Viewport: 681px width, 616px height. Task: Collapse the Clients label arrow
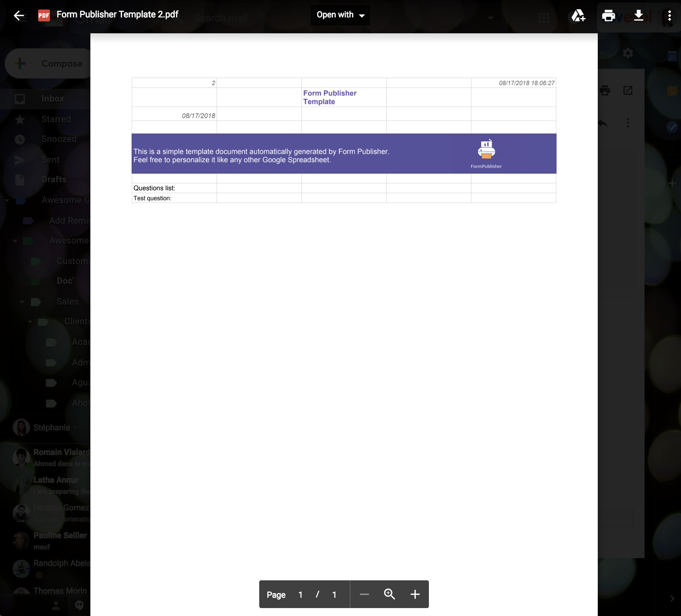click(x=30, y=321)
